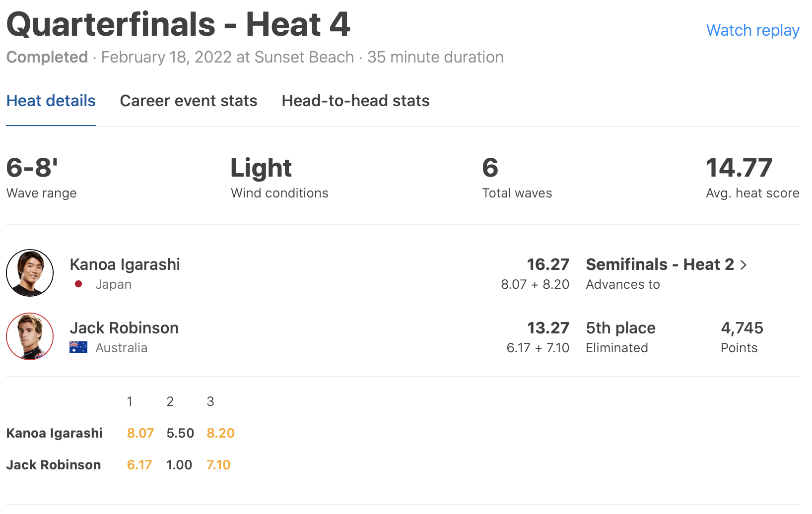Click the Australia flag icon
Image resolution: width=812 pixels, height=514 pixels.
point(78,347)
